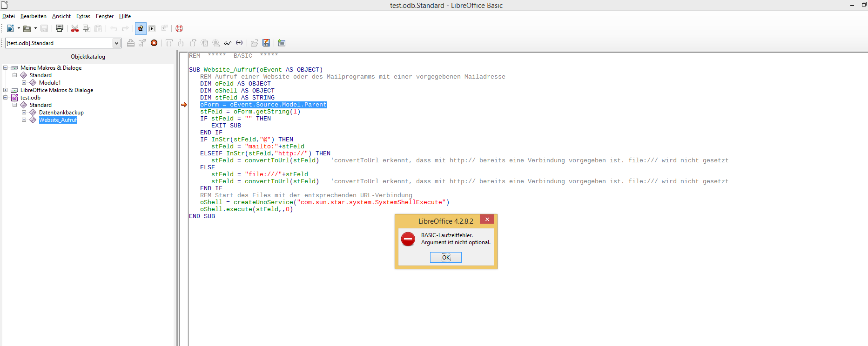Click the Save floppy disk icon
The image size is (868, 346).
click(x=44, y=28)
